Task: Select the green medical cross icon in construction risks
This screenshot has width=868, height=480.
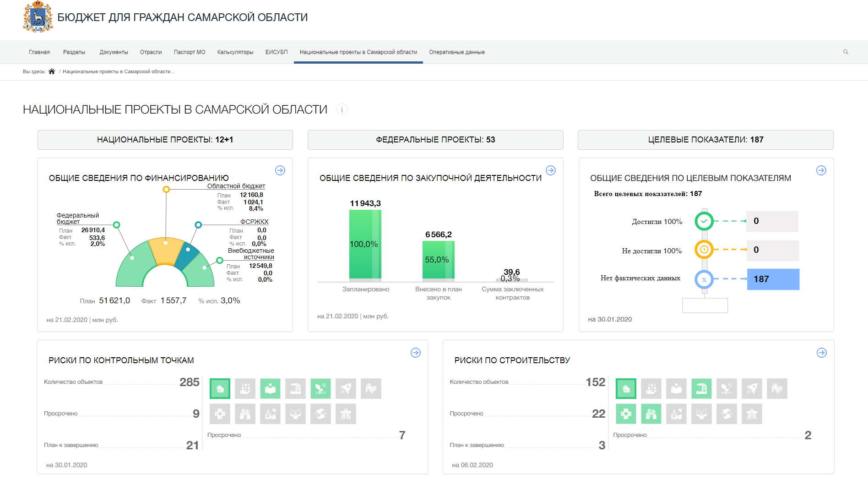Action: click(x=626, y=414)
